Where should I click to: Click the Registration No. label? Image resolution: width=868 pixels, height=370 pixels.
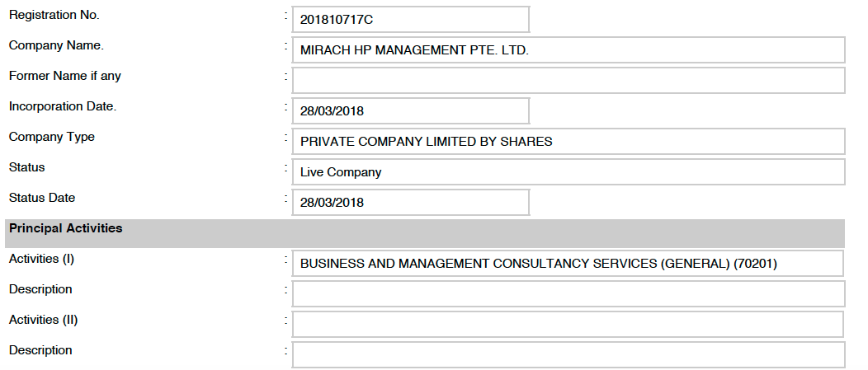(x=54, y=15)
